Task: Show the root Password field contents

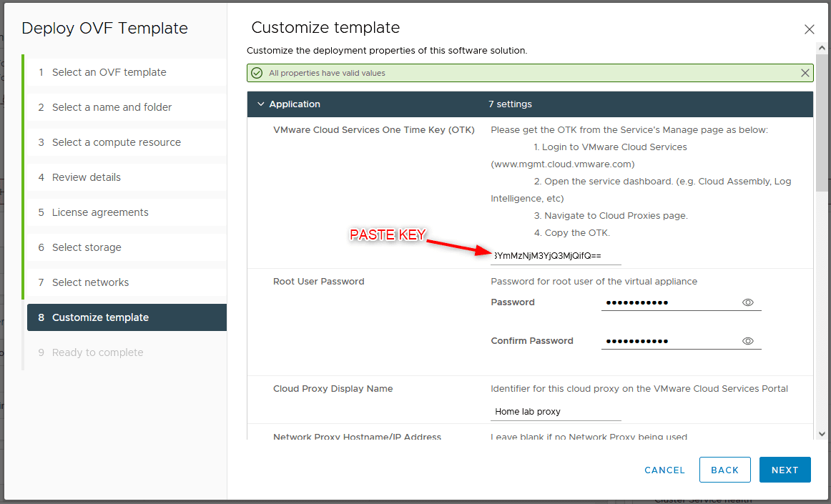Action: (x=747, y=302)
